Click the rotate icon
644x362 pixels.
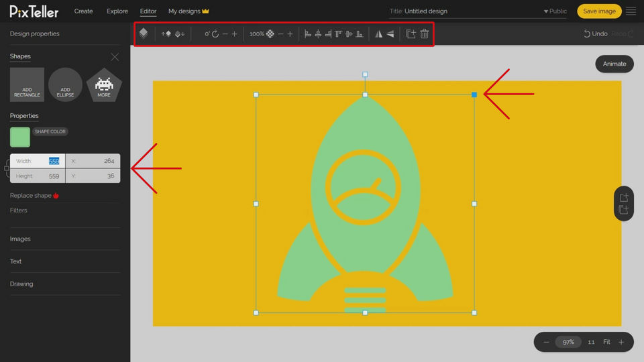pyautogui.click(x=215, y=34)
